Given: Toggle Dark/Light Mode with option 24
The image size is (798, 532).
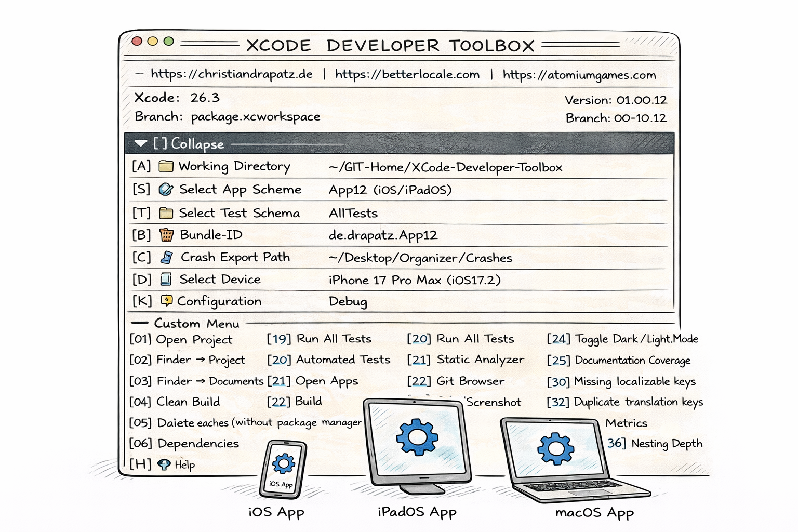Looking at the screenshot, I should (x=623, y=339).
